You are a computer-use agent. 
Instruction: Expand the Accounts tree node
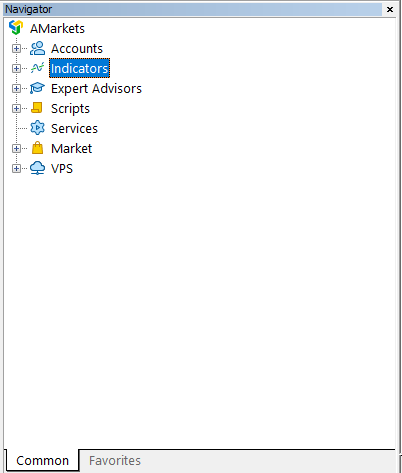point(16,49)
